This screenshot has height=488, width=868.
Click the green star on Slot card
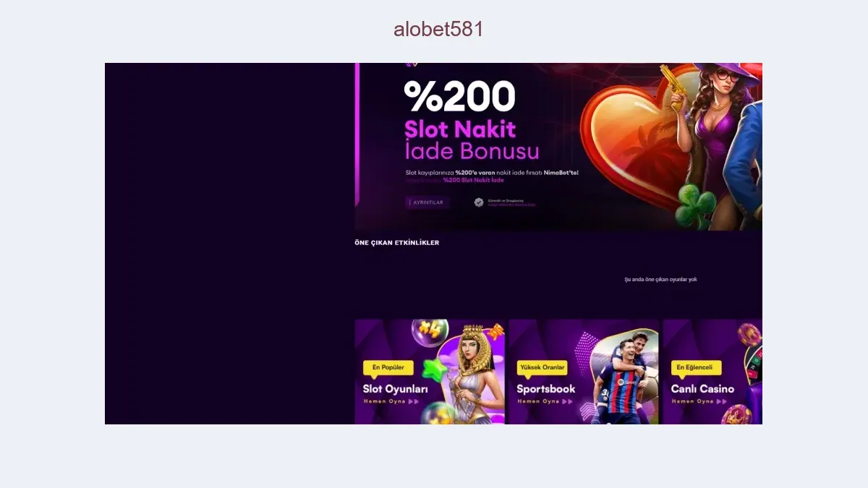pos(435,370)
